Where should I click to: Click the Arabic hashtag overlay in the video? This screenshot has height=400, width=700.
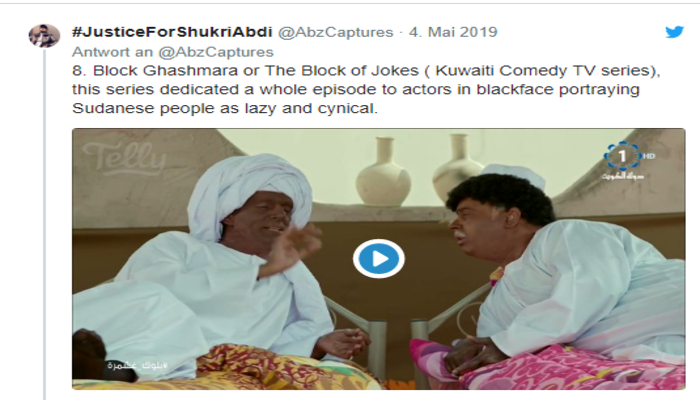click(138, 366)
